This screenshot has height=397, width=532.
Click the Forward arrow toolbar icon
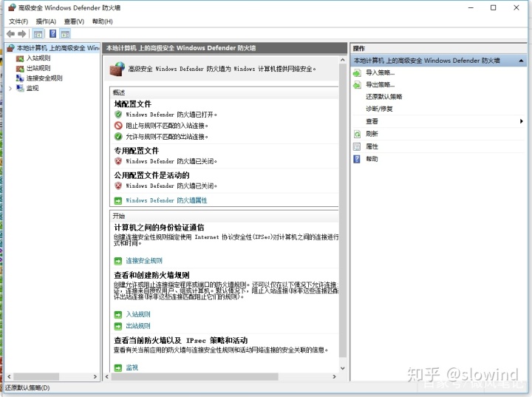22,33
